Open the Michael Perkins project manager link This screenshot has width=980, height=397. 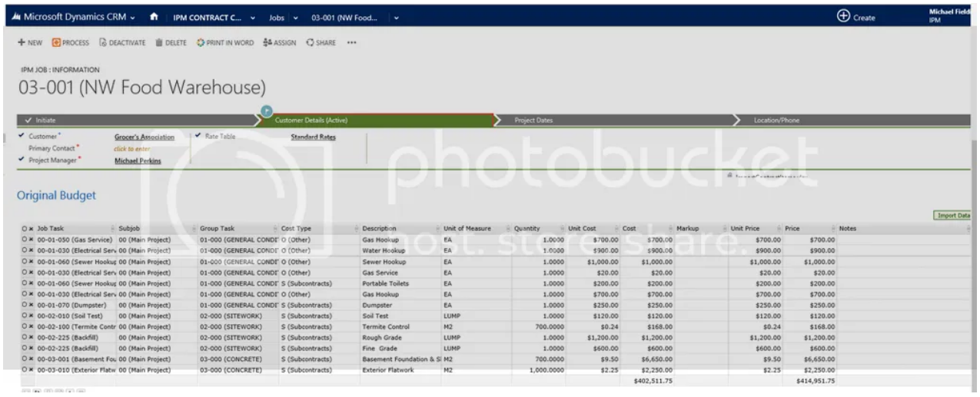tap(138, 160)
